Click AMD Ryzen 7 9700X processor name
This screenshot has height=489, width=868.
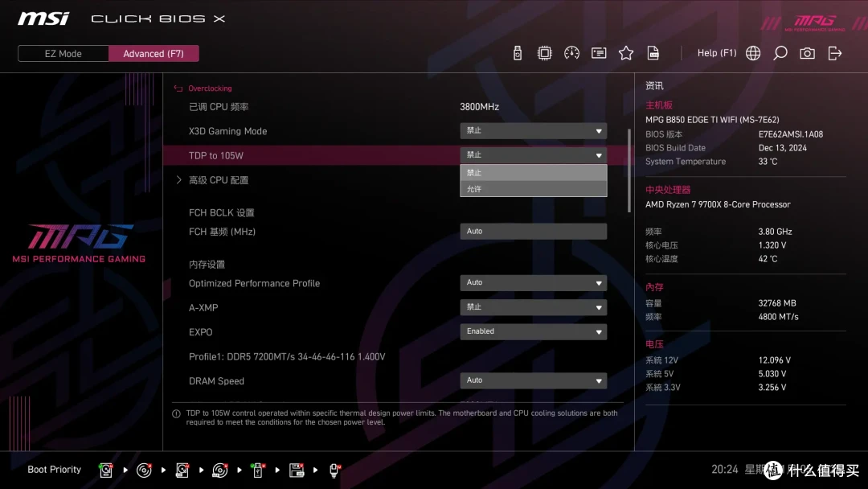tap(718, 204)
